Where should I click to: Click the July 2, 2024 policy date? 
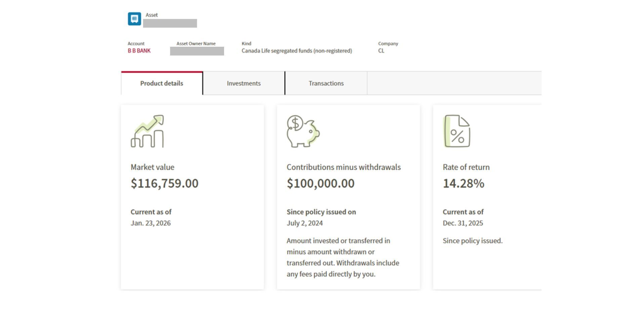(x=304, y=223)
